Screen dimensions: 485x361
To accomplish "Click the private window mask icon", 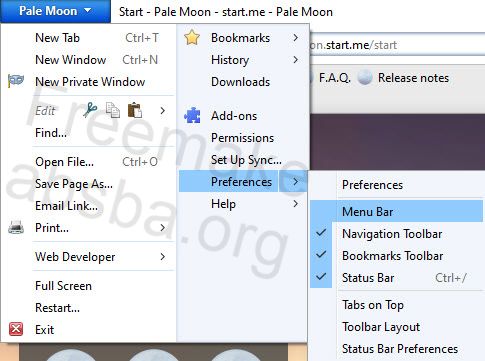I will [x=16, y=81].
